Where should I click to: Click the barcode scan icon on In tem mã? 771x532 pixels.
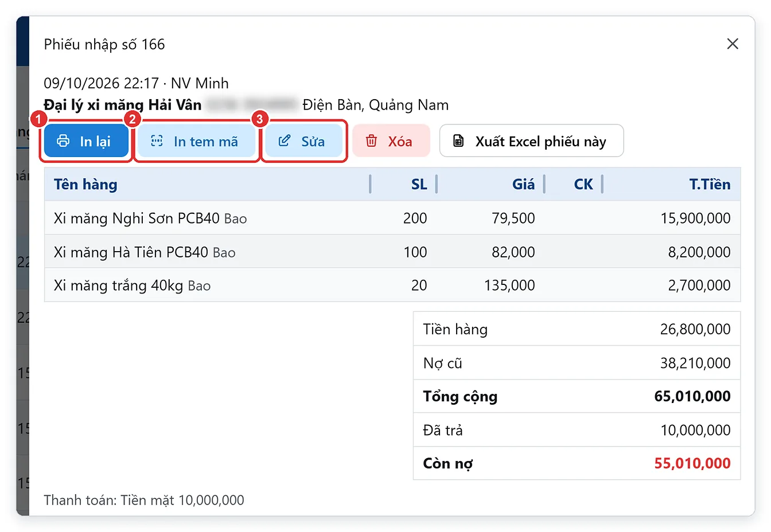[x=157, y=141]
